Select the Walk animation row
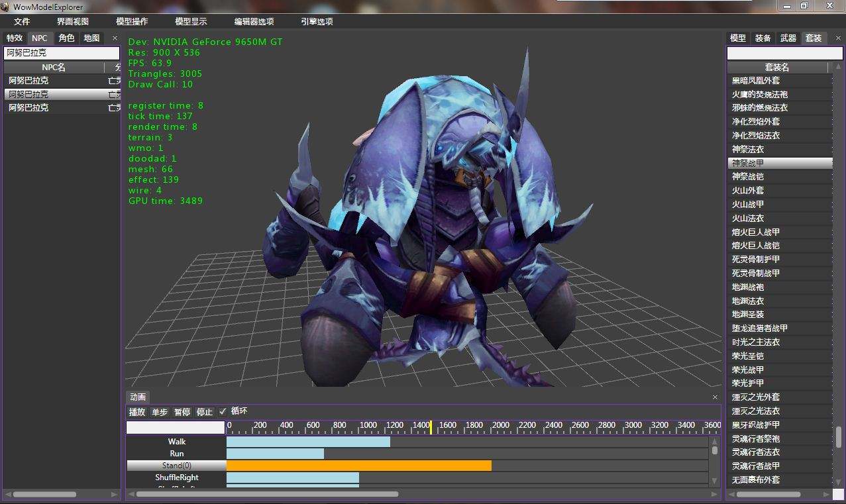846x504 pixels. [x=176, y=442]
